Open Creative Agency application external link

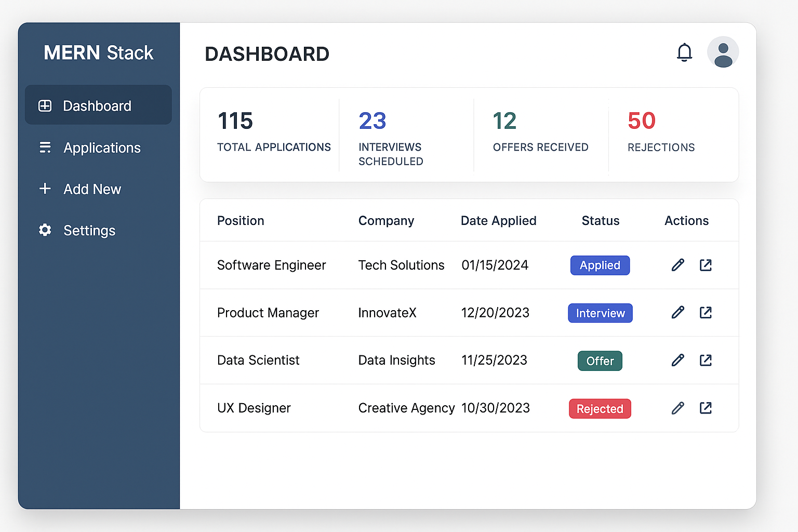(706, 408)
